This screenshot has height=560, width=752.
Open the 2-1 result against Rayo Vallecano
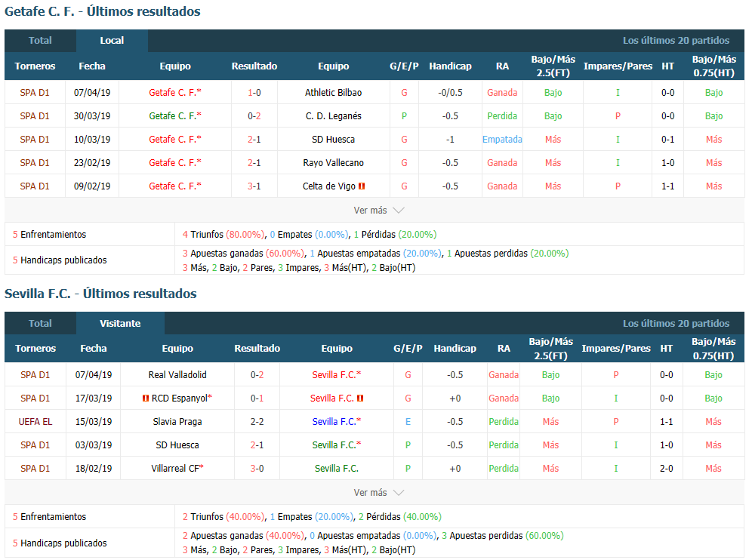254,163
